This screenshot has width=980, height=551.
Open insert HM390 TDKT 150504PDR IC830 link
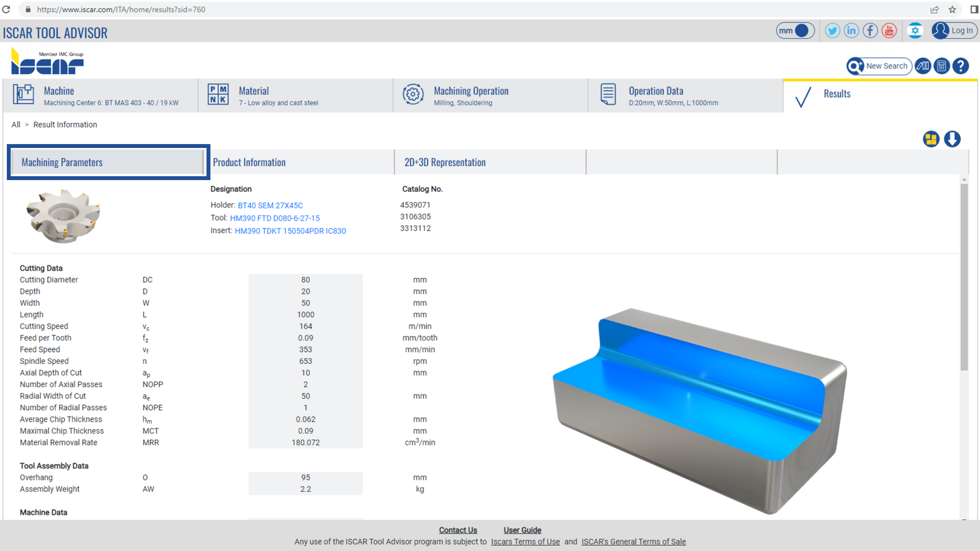click(x=290, y=231)
